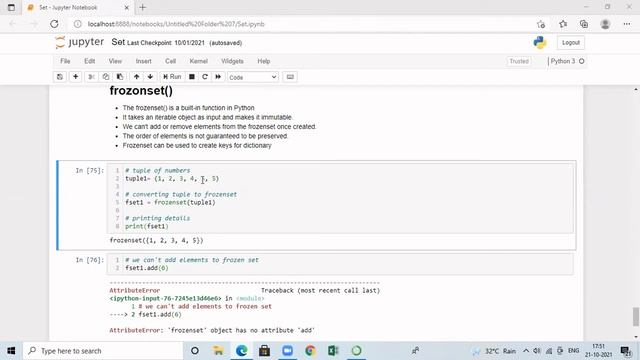
Task: Click the Python 3 kernel indicator
Action: [x=567, y=61]
